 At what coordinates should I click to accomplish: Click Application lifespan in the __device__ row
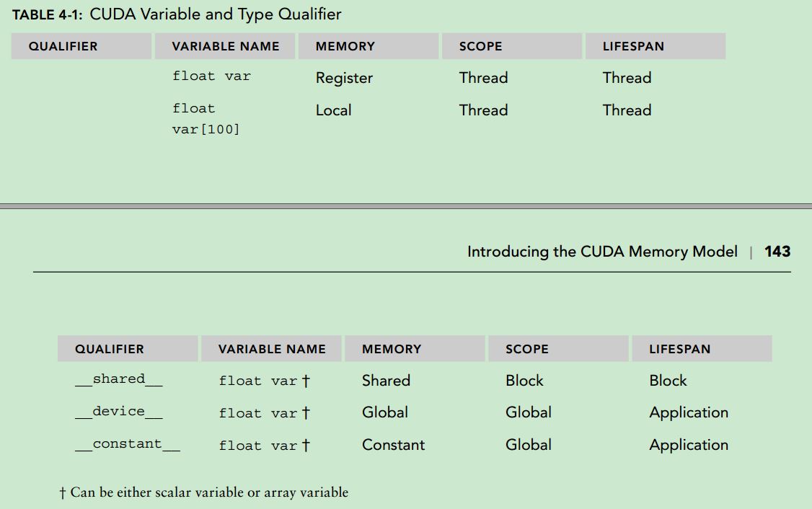pos(689,412)
